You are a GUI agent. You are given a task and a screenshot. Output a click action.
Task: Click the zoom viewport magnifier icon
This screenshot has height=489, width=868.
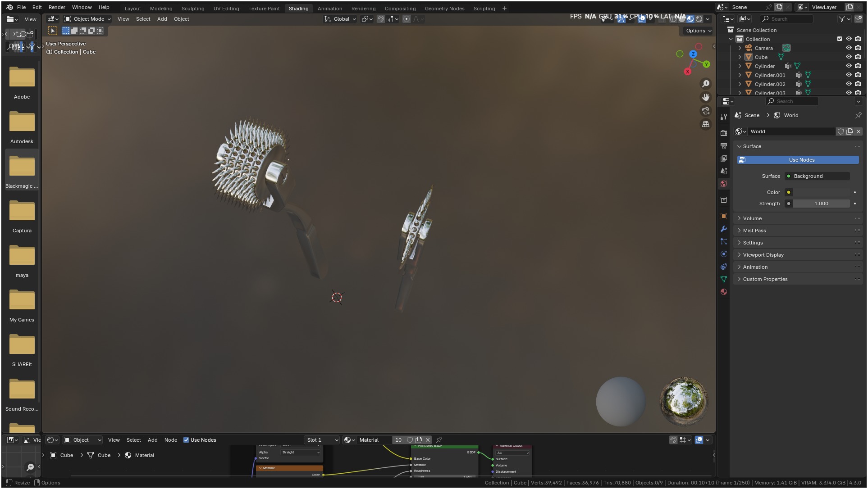(706, 84)
